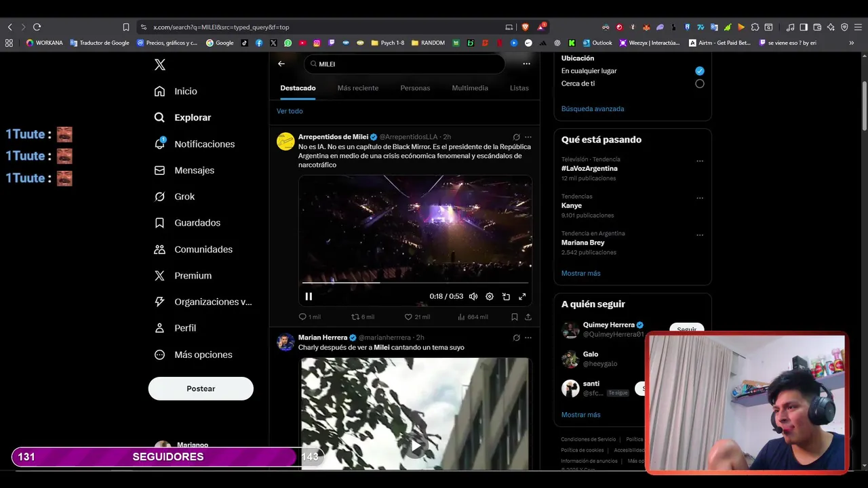Focus the MILEI search field
This screenshot has height=488, width=868.
(x=404, y=64)
